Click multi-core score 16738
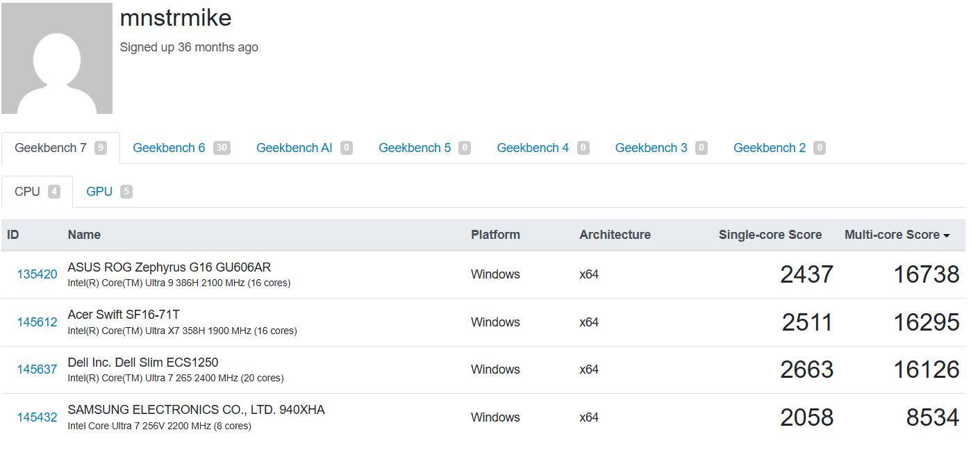Viewport: 980px width, 457px height. point(926,274)
